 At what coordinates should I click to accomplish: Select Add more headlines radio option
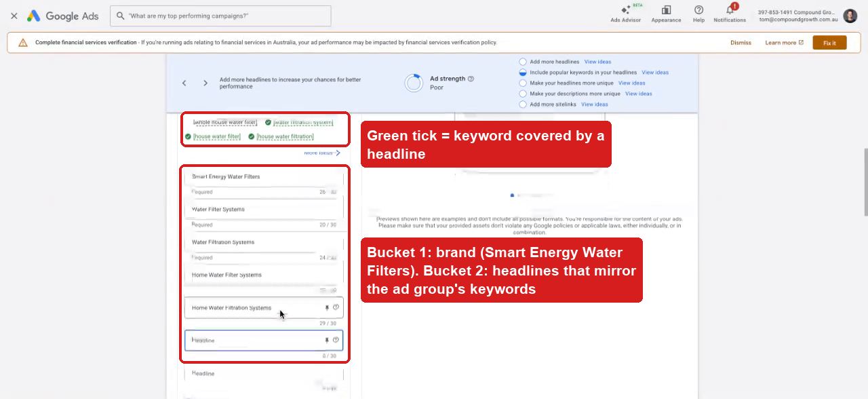pyautogui.click(x=523, y=62)
